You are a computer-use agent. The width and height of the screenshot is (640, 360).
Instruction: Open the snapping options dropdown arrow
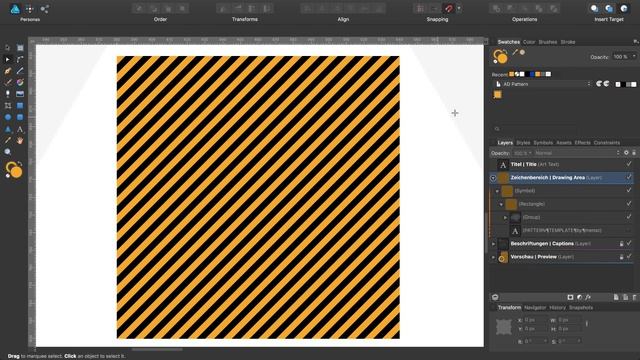(459, 9)
